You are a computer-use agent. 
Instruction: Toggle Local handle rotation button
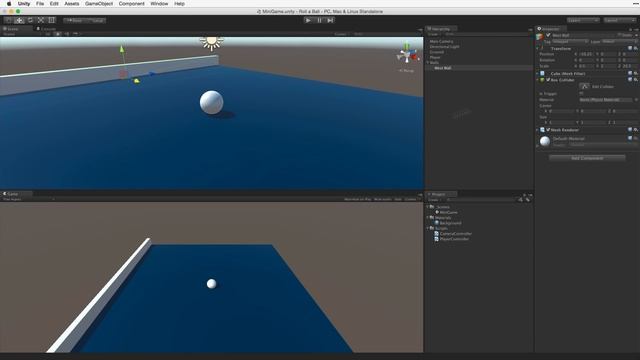point(96,20)
